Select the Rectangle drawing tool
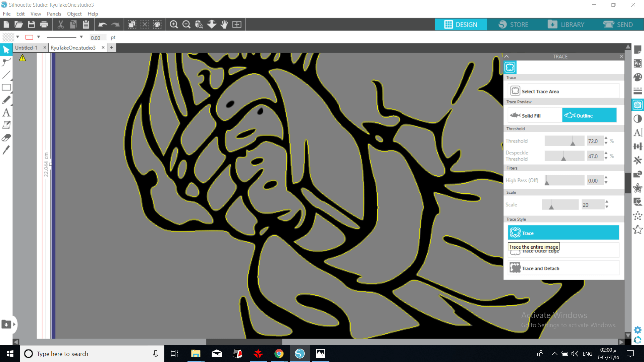The height and width of the screenshot is (362, 644). point(6,87)
